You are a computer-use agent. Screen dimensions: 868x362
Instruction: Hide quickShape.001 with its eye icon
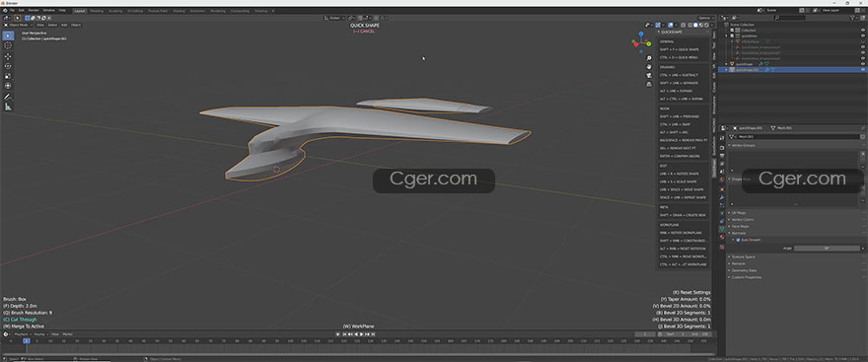pos(862,70)
